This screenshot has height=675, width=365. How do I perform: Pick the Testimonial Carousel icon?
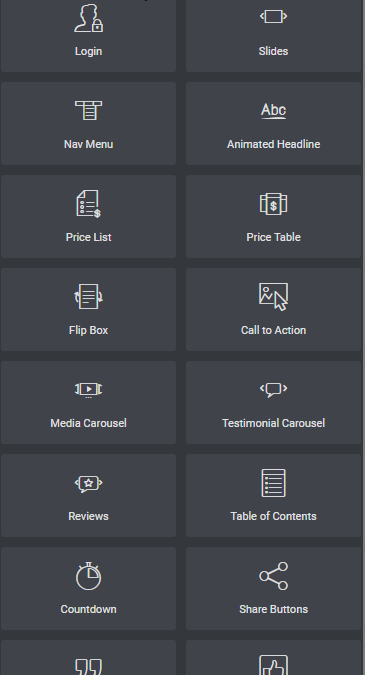click(x=273, y=390)
